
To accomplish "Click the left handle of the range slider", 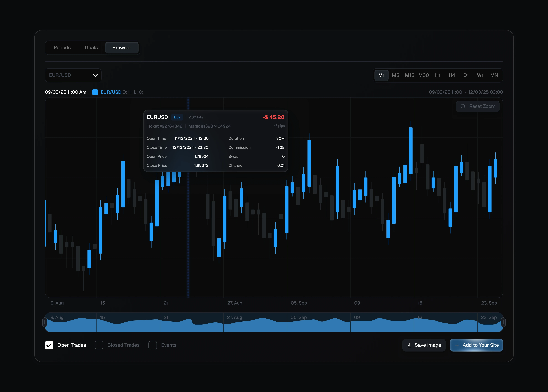I will [x=45, y=322].
